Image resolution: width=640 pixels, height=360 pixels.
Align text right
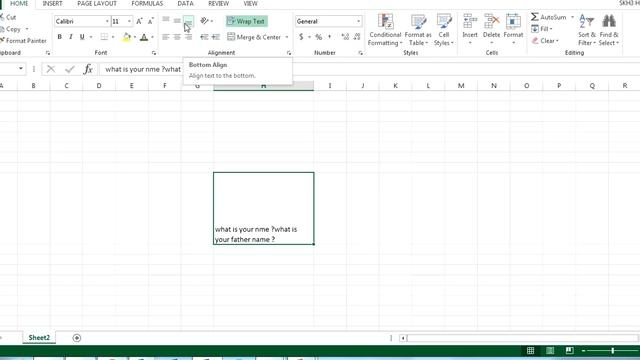188,37
